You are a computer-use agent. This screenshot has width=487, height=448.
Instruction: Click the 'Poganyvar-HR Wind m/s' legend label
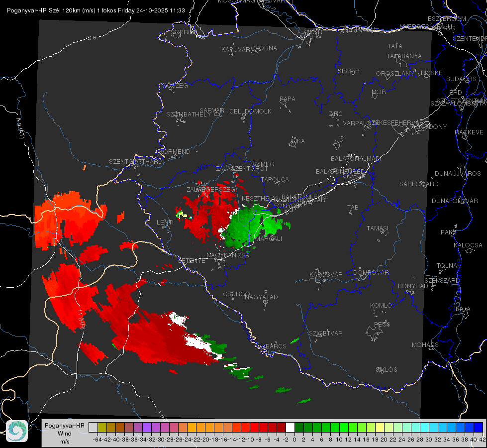tap(64, 433)
